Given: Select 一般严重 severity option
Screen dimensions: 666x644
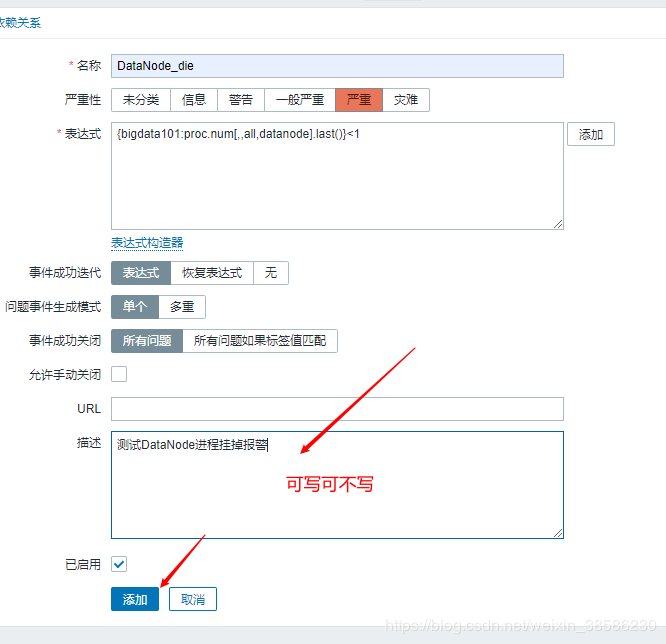Looking at the screenshot, I should coord(300,100).
